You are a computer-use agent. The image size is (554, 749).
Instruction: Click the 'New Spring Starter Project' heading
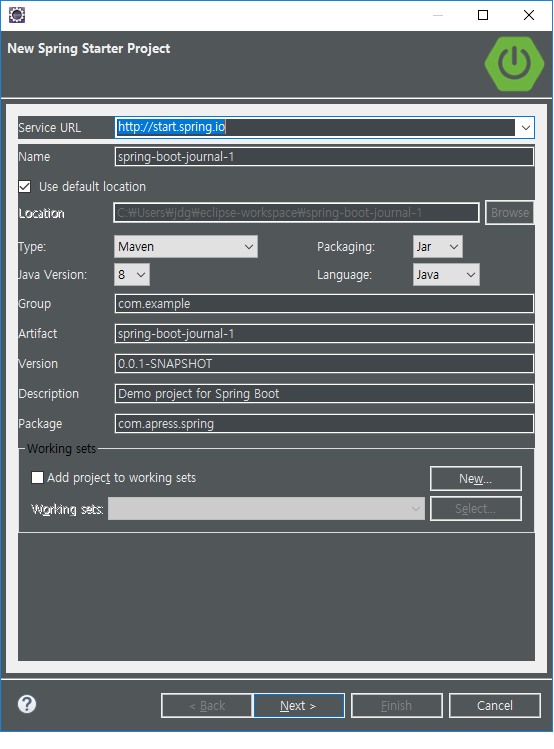[89, 49]
